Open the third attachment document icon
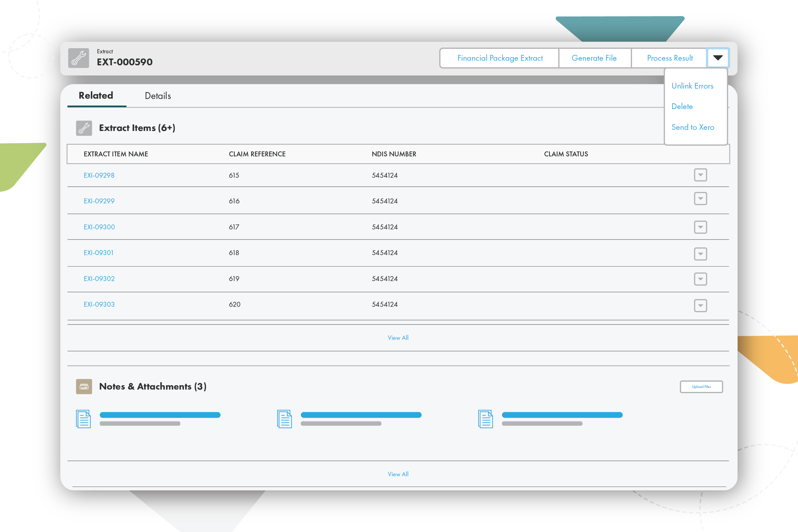The width and height of the screenshot is (798, 532). (x=485, y=419)
